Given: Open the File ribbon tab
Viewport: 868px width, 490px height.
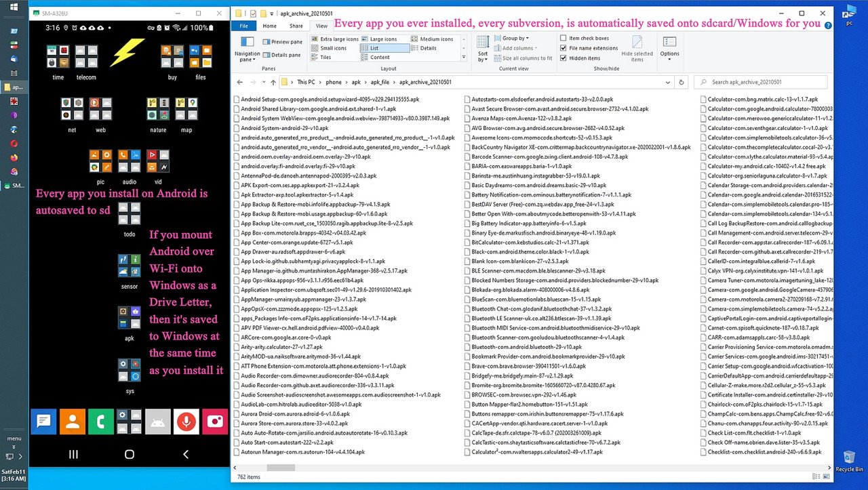Looking at the screenshot, I should [243, 26].
